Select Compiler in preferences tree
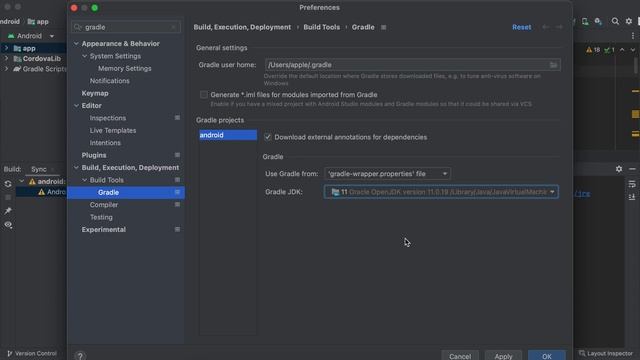Image resolution: width=640 pixels, height=360 pixels. point(104,204)
